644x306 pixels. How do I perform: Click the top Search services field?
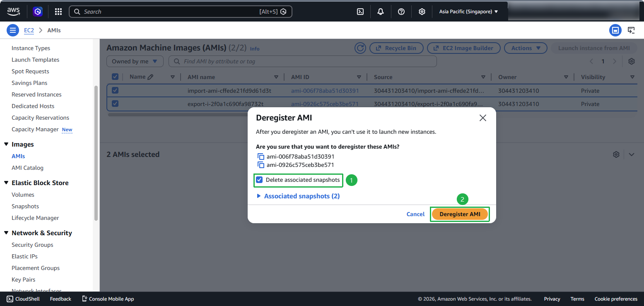click(181, 12)
